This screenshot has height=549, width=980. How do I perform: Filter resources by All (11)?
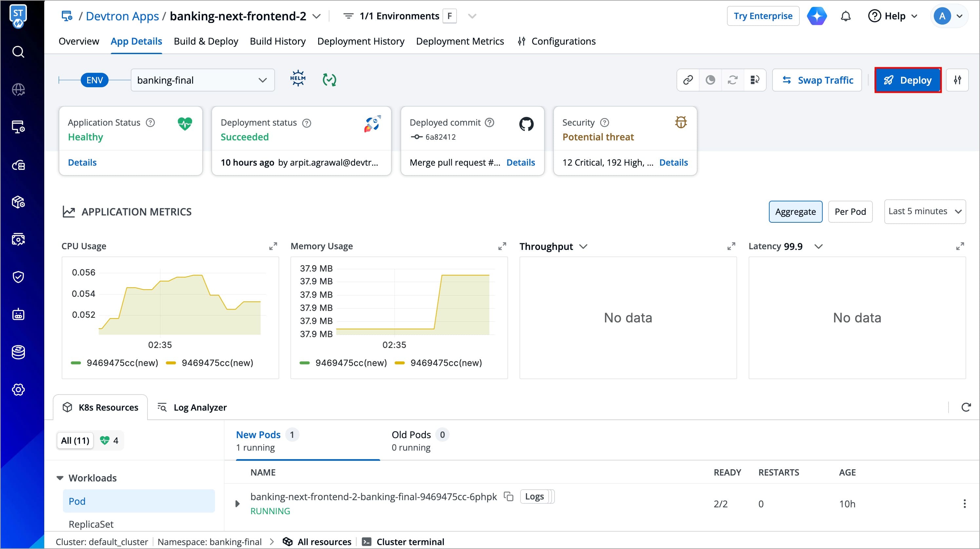click(75, 440)
